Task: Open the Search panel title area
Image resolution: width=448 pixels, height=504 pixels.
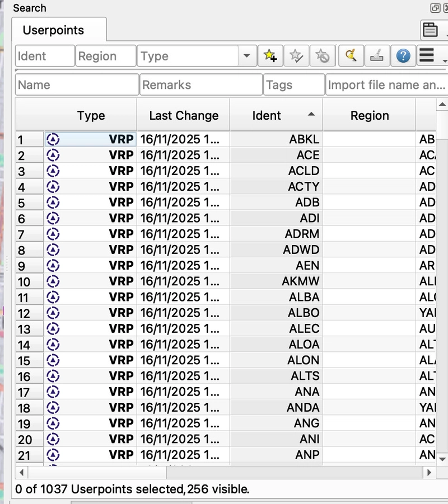Action: [x=29, y=8]
